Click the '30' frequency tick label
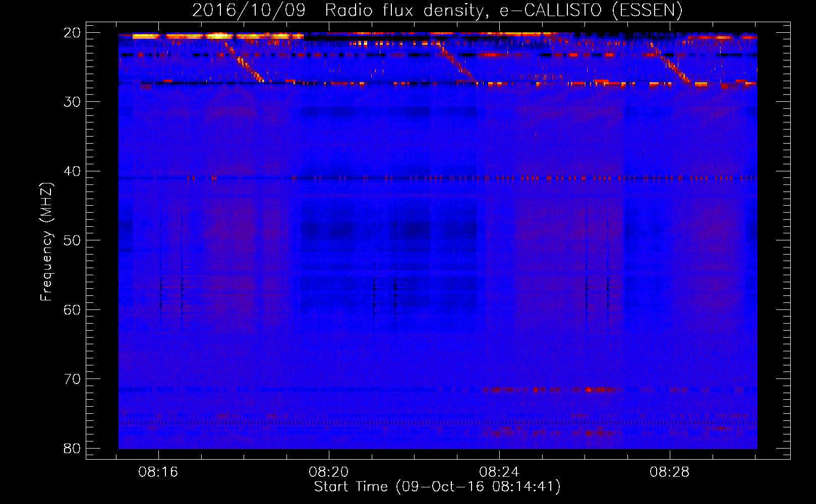The height and width of the screenshot is (504, 816). pyautogui.click(x=72, y=102)
